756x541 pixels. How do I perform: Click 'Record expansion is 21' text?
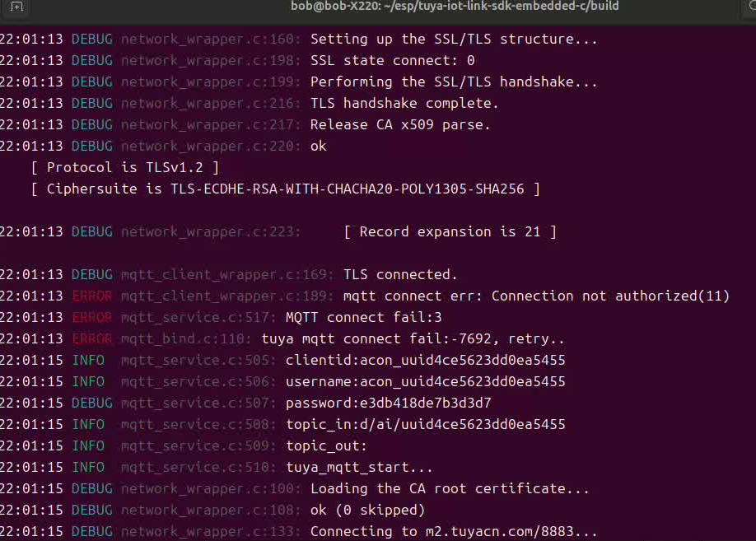(x=450, y=231)
